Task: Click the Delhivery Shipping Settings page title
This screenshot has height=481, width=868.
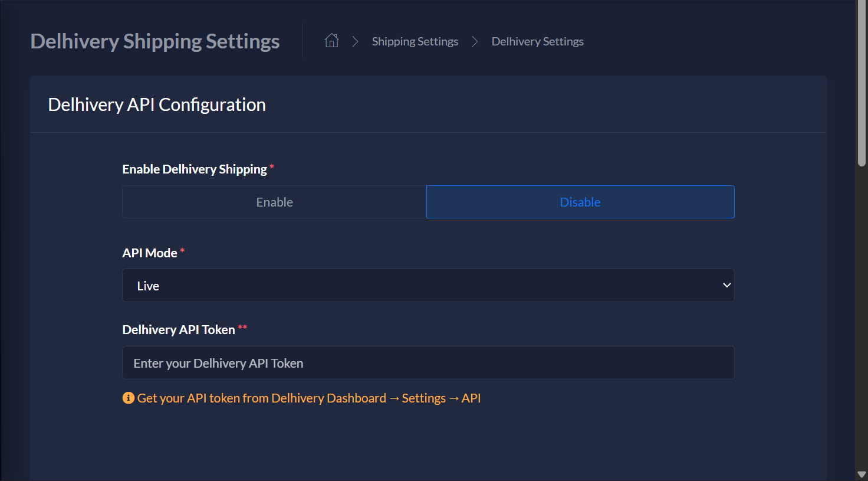Action: tap(155, 41)
